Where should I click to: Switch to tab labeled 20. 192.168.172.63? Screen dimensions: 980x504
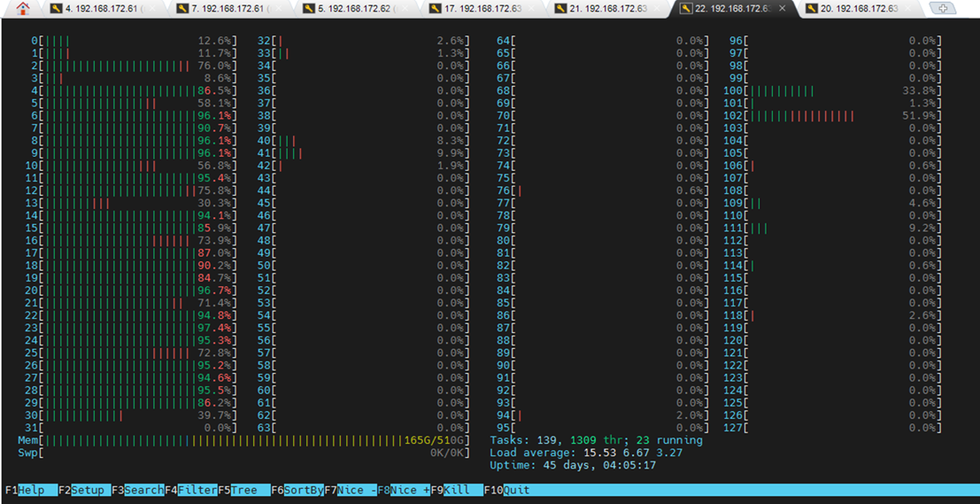tap(859, 9)
